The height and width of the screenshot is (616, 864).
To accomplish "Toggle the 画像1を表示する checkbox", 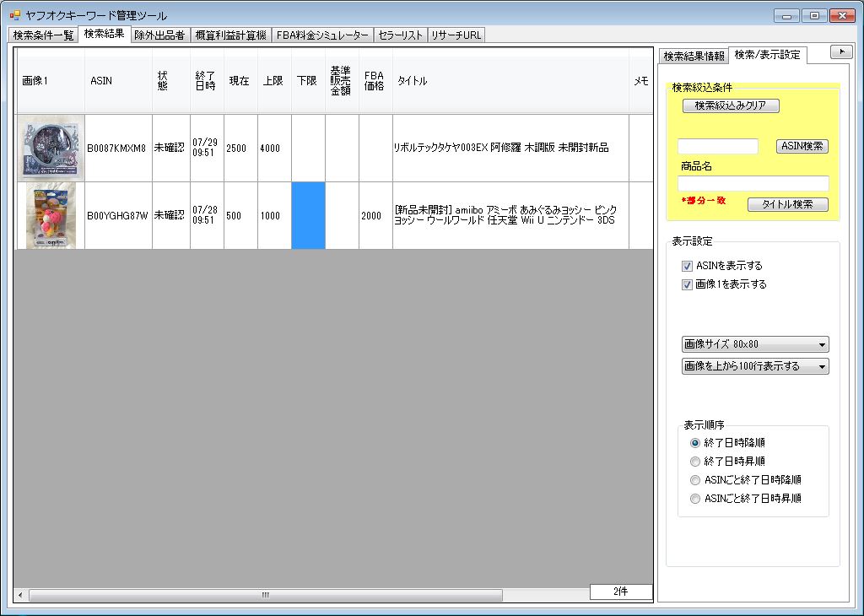I will tap(687, 285).
